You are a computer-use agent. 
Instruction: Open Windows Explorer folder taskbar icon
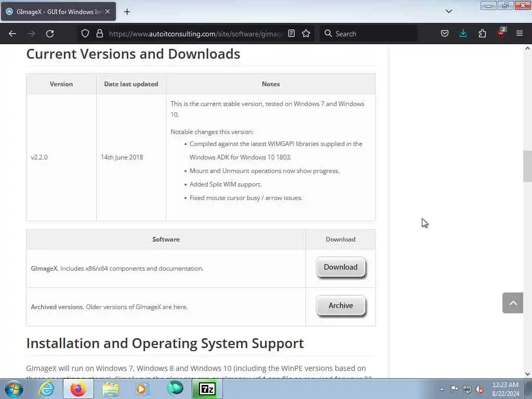(111, 389)
